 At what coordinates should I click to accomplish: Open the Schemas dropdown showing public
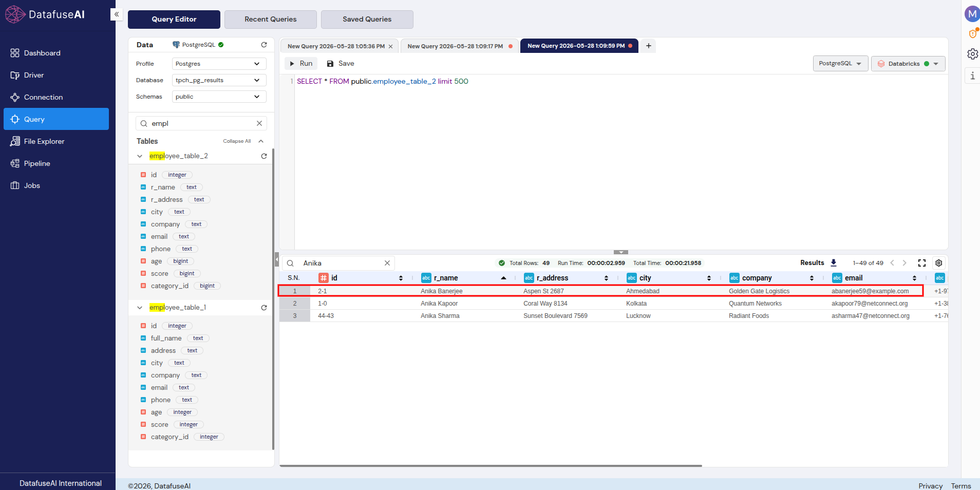pos(219,97)
